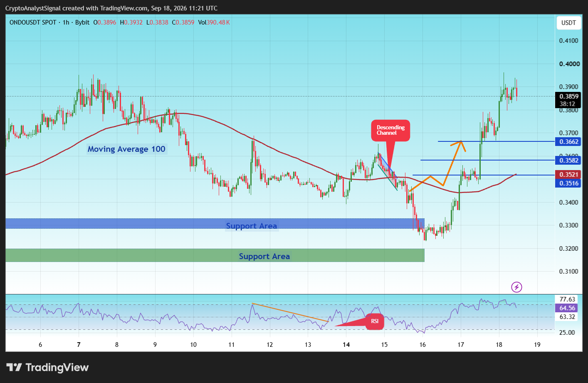Viewport: 588px width, 383px height.
Task: Click the open value O0.3896
Action: coord(105,22)
